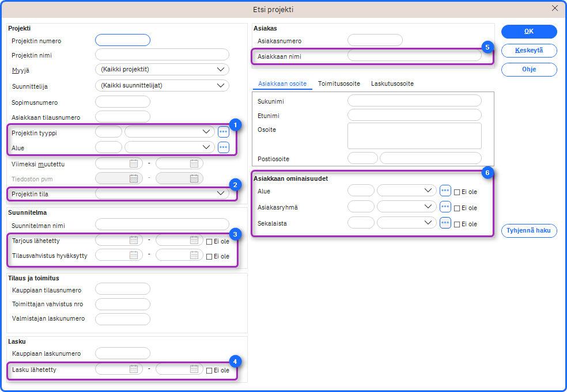Switch to the Laskutusosoite tab
This screenshot has width=567, height=392.
tap(392, 83)
